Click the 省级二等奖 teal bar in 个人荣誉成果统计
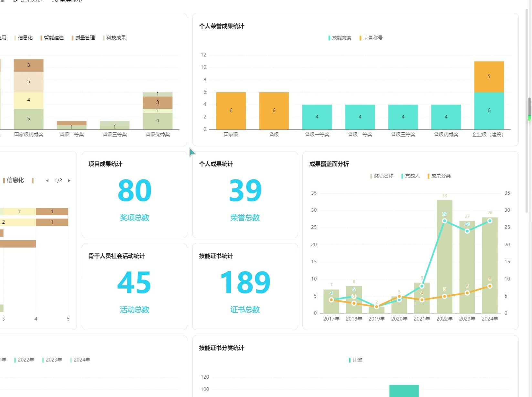 click(x=360, y=117)
